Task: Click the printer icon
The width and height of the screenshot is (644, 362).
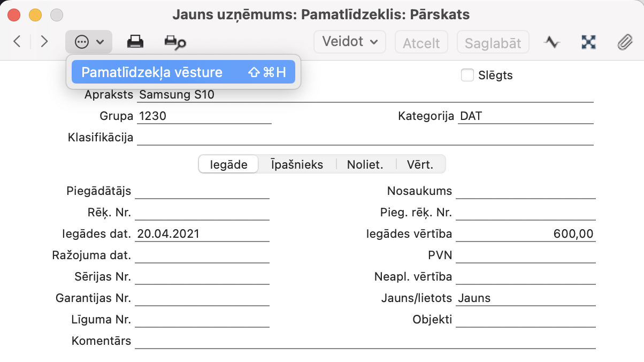Action: [x=135, y=42]
